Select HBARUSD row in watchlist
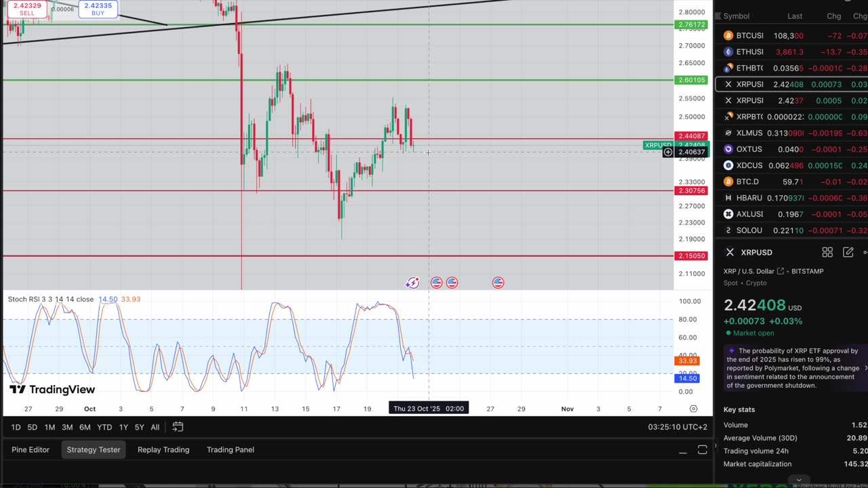868x488 pixels. [x=791, y=198]
